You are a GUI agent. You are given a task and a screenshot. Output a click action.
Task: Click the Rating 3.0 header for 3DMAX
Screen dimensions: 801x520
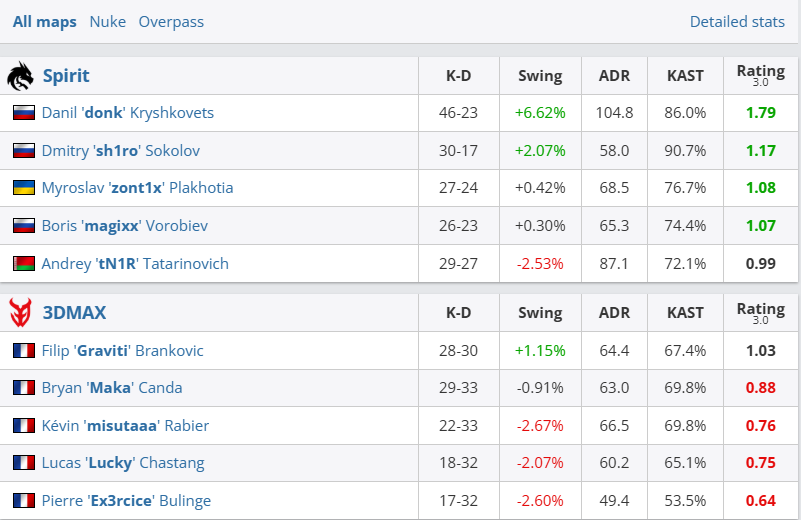tap(760, 313)
